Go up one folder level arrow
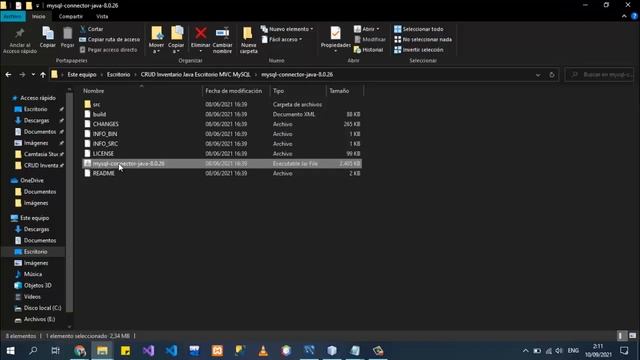The image size is (640, 360). tap(43, 75)
